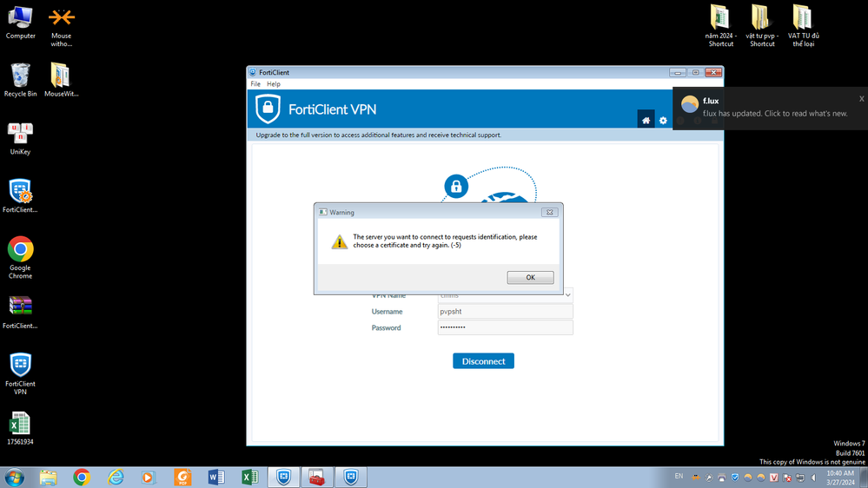The image size is (868, 488).
Task: Dismiss the f.lux notification with X
Action: (861, 98)
